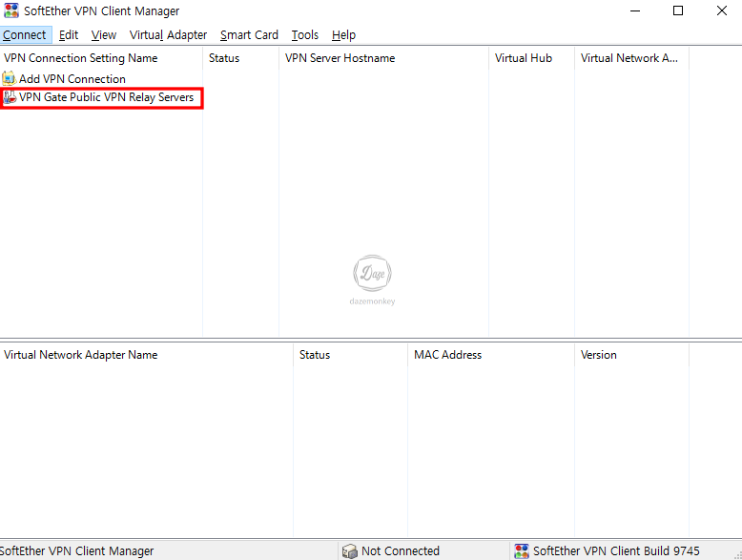Sort by VPN Connection Setting Name column
The width and height of the screenshot is (742, 560).
click(101, 58)
